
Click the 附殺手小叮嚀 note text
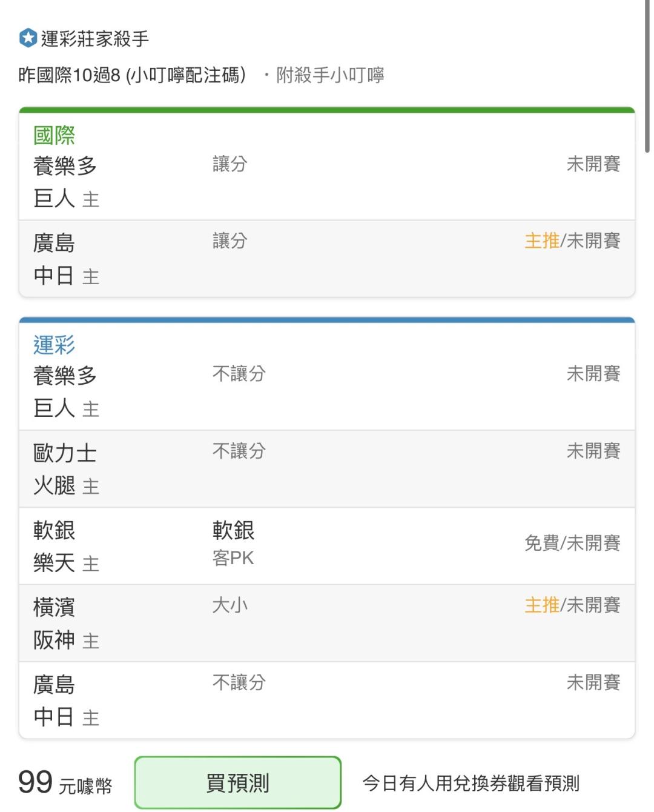[330, 75]
